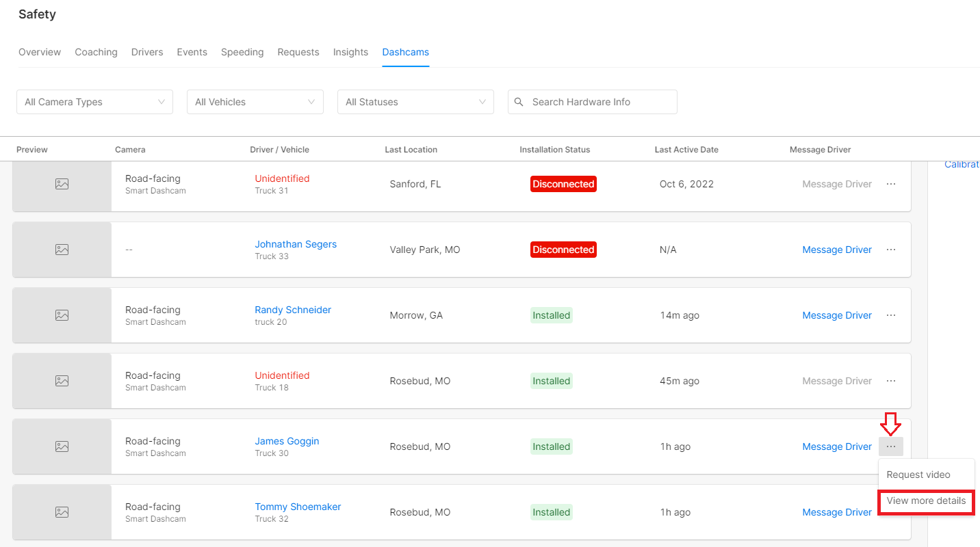Screen dimensions: 980x547
Task: Click the Search Hardware Info field
Action: coord(599,102)
